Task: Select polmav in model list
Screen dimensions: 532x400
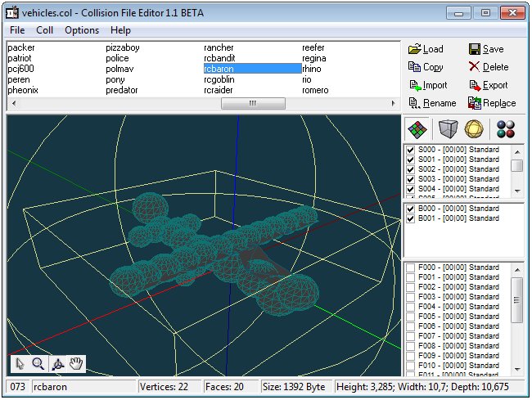Action: pyautogui.click(x=119, y=69)
